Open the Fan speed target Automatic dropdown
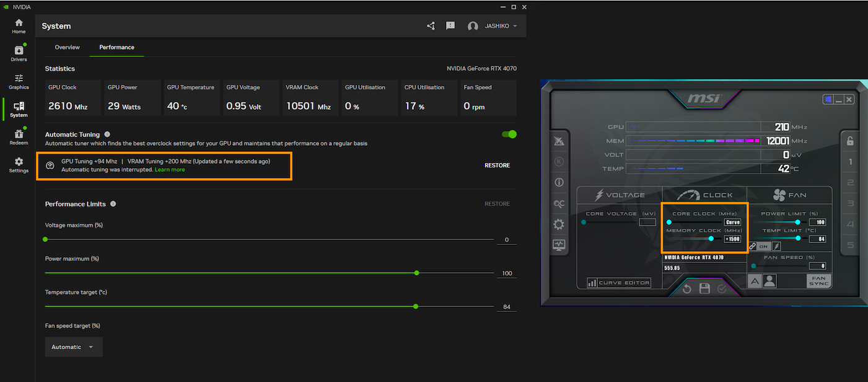This screenshot has height=382, width=868. [74, 347]
